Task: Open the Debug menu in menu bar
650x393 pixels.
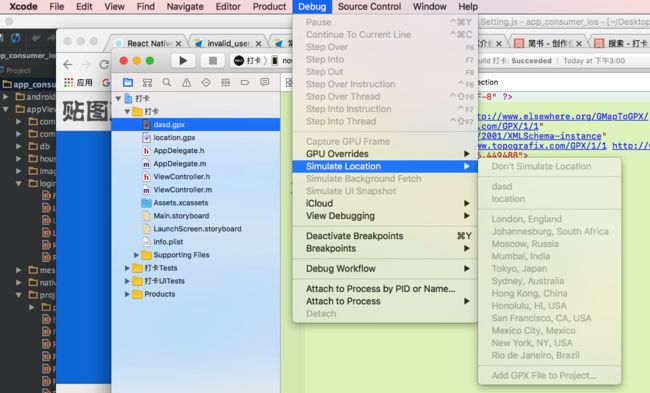Action: [312, 7]
